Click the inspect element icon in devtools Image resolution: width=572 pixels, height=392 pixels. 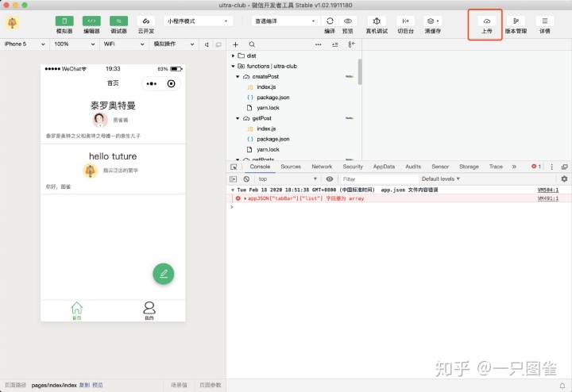tap(234, 167)
